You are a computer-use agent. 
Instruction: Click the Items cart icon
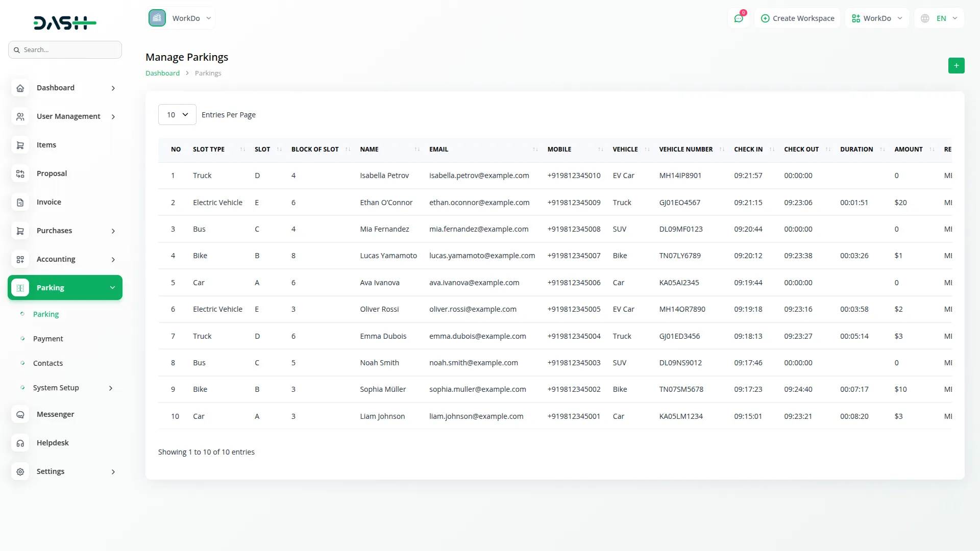click(20, 145)
